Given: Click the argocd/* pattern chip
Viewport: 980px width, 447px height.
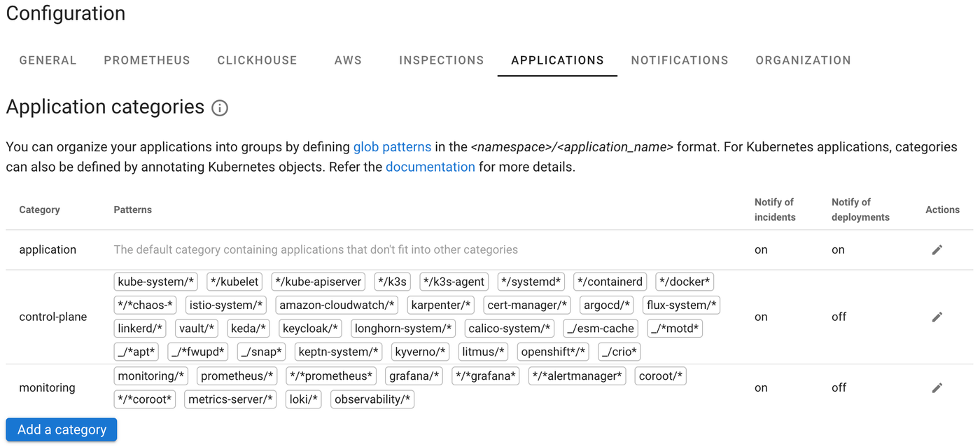Looking at the screenshot, I should click(607, 305).
